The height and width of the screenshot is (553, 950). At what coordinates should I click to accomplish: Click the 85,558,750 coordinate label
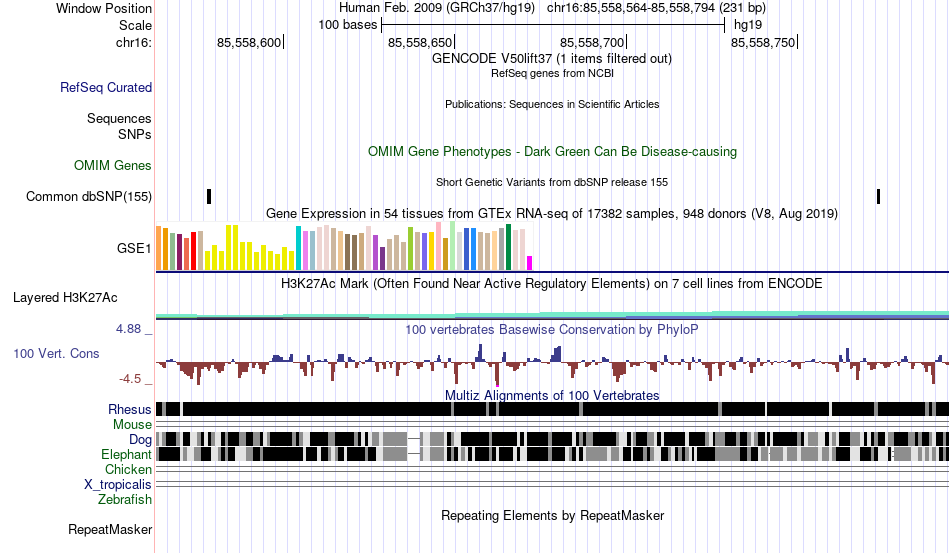[x=763, y=42]
